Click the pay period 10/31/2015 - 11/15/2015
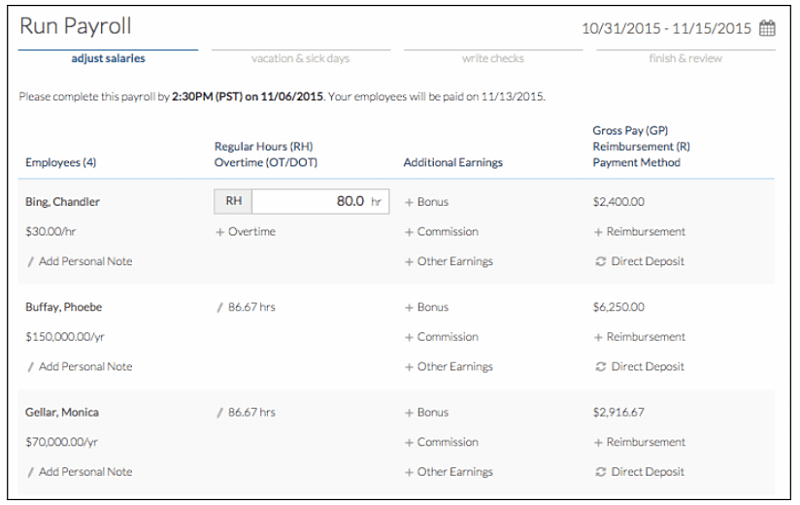 [666, 29]
